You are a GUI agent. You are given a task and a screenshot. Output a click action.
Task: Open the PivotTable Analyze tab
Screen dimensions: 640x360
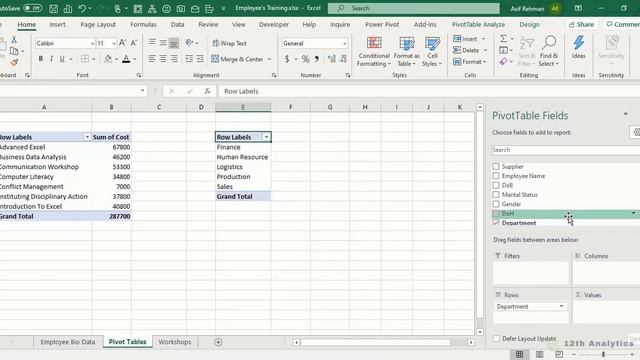[478, 24]
